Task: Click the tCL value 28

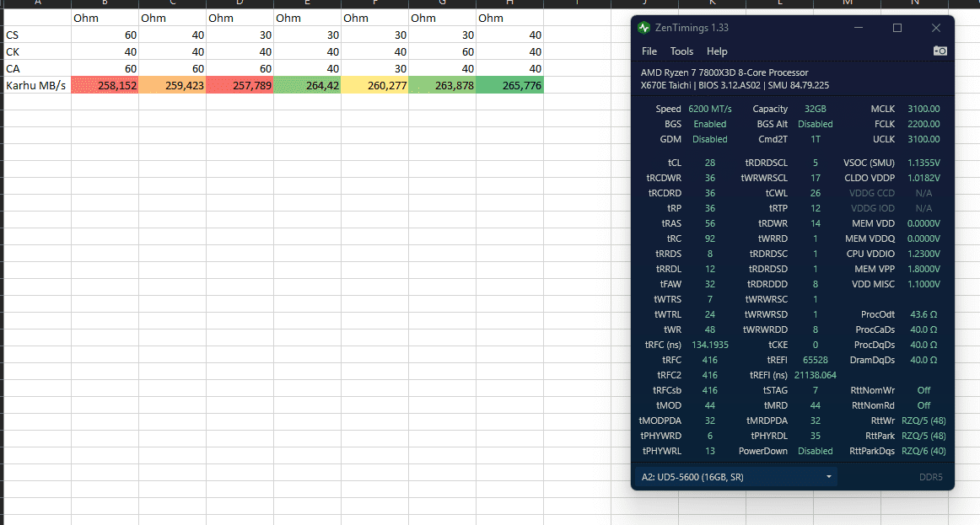Action: coord(710,163)
